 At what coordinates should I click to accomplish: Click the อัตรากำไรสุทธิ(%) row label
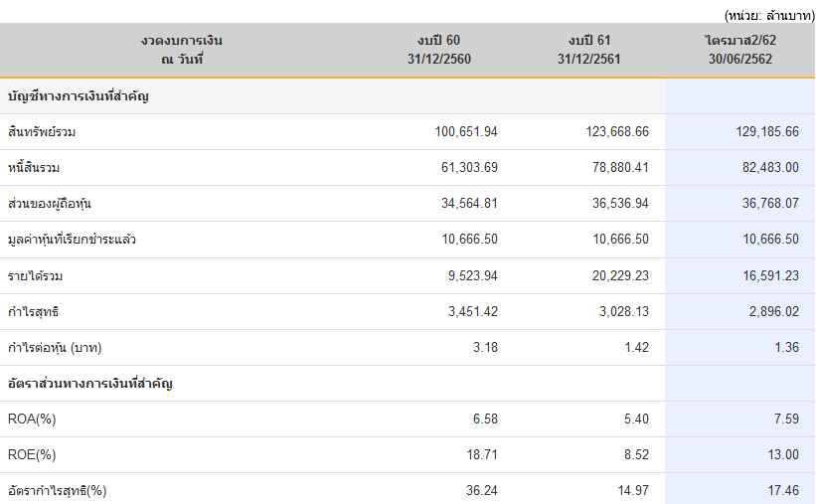tap(57, 490)
